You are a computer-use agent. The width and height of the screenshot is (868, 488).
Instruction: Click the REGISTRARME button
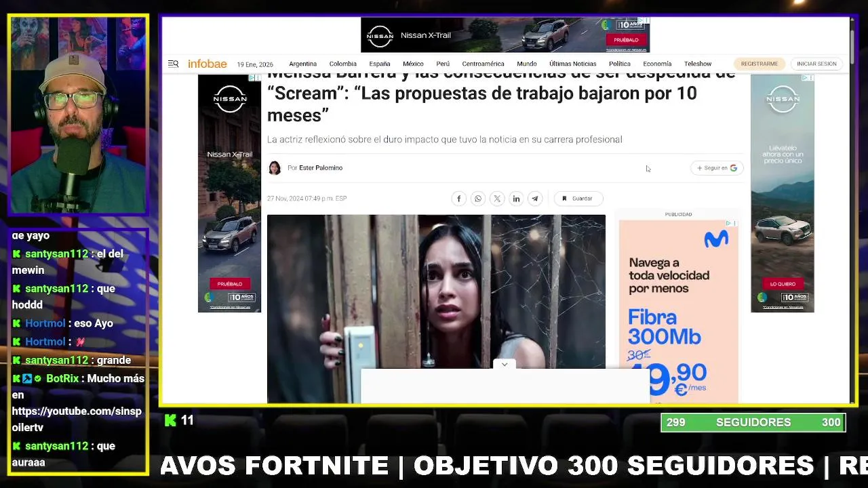(759, 64)
